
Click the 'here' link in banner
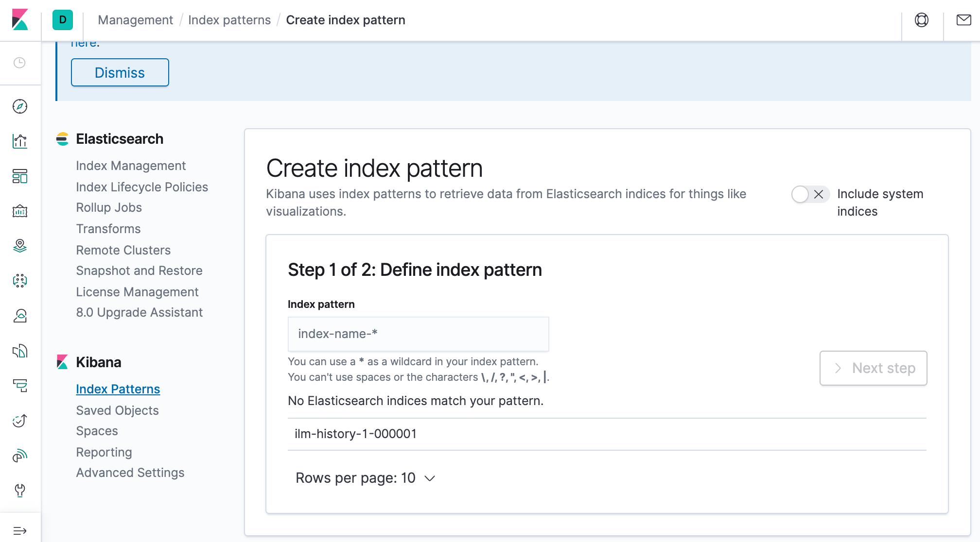pos(84,44)
